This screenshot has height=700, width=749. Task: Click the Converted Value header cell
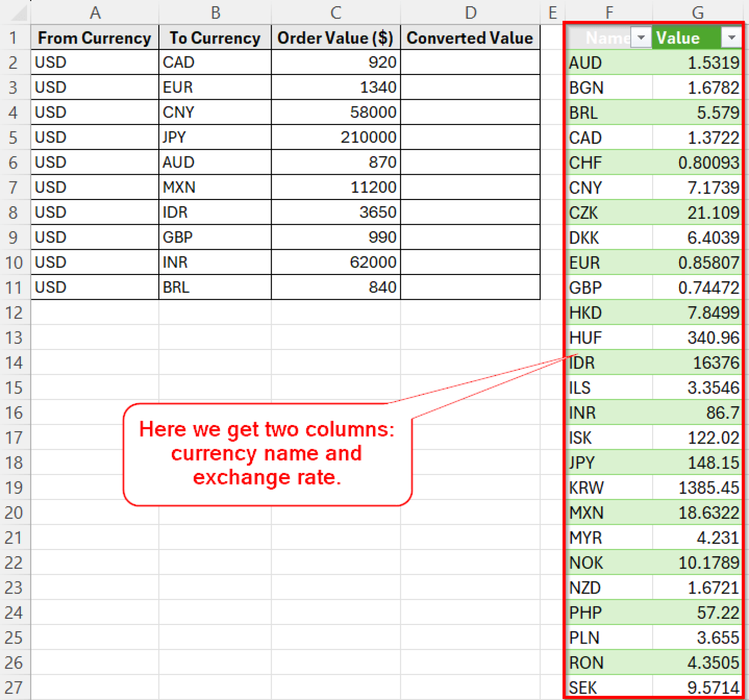[470, 37]
